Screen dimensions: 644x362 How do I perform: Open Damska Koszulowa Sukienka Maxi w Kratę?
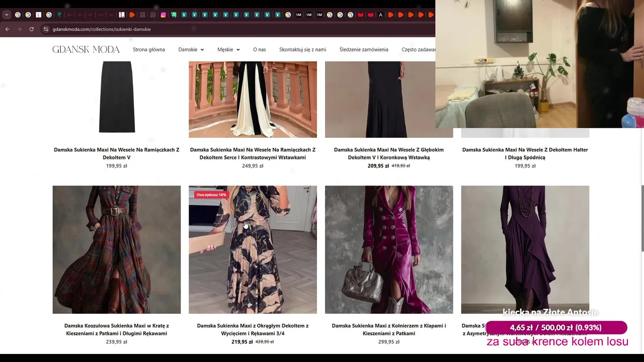pos(117,329)
